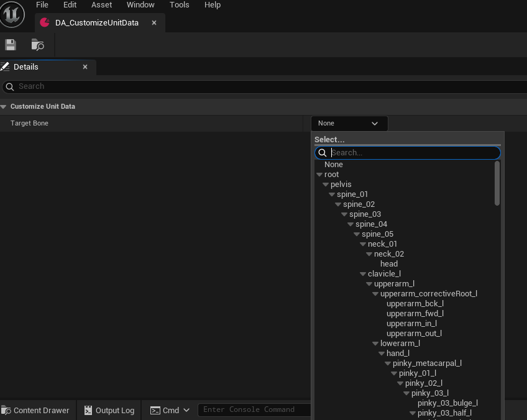Browse to asset in Content Browser icon

tap(37, 45)
